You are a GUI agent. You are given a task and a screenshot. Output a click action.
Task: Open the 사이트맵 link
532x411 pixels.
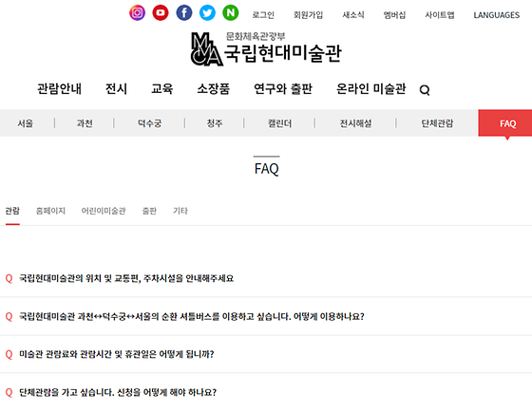[440, 15]
